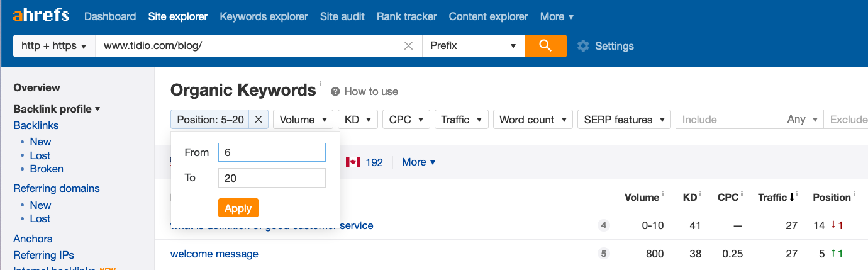Open Keywords explorer

click(264, 16)
